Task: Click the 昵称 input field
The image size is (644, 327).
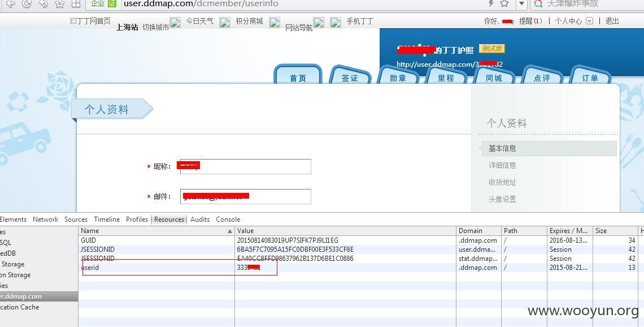Action: [246, 166]
